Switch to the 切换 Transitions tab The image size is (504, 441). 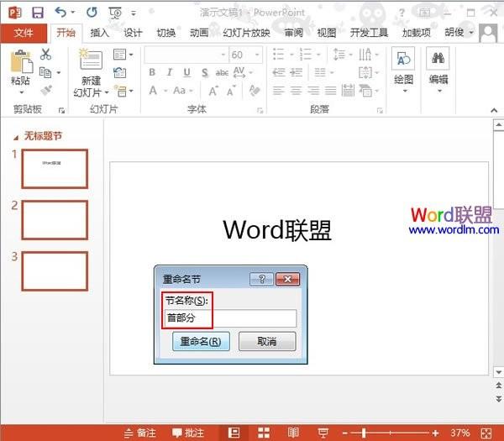pyautogui.click(x=165, y=33)
